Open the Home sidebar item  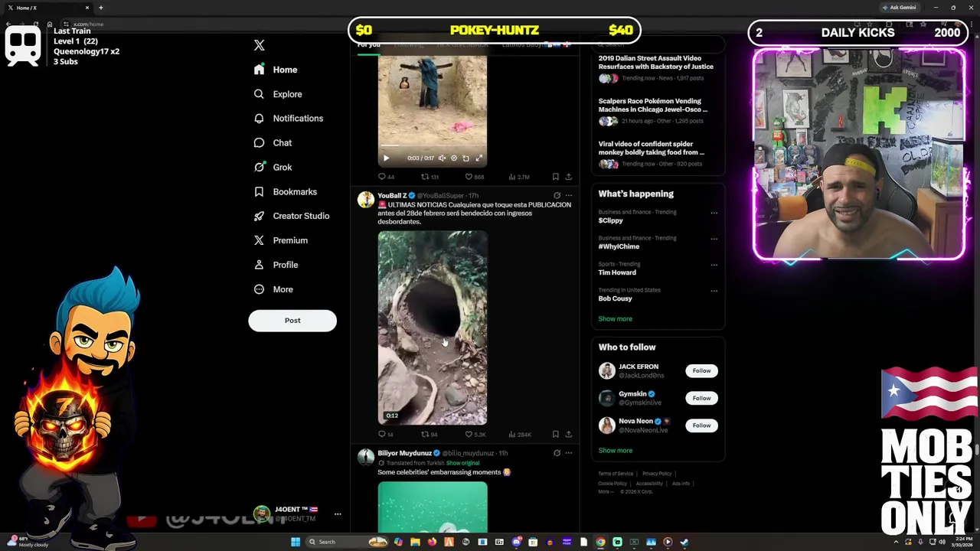(x=276, y=70)
